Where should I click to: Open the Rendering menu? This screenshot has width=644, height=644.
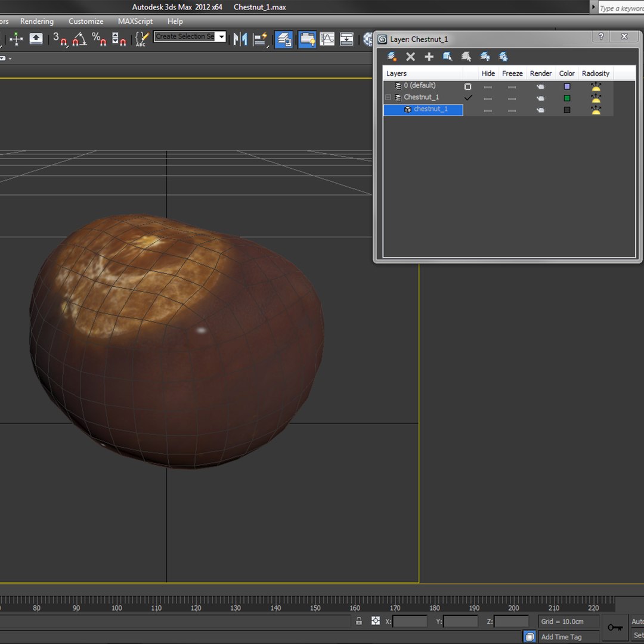pyautogui.click(x=37, y=21)
